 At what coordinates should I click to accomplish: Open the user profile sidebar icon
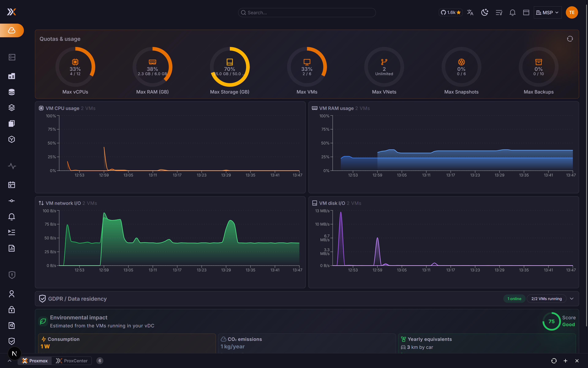[12, 294]
